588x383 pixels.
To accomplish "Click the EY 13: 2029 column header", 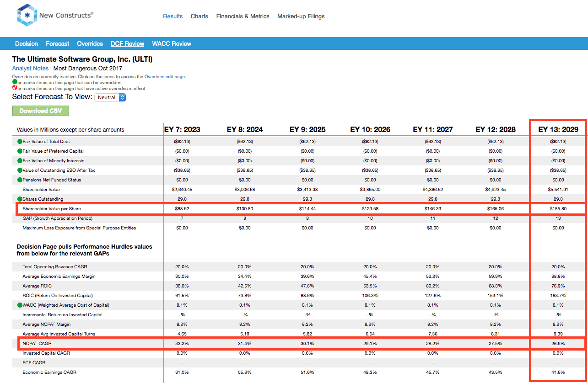I will pyautogui.click(x=558, y=129).
